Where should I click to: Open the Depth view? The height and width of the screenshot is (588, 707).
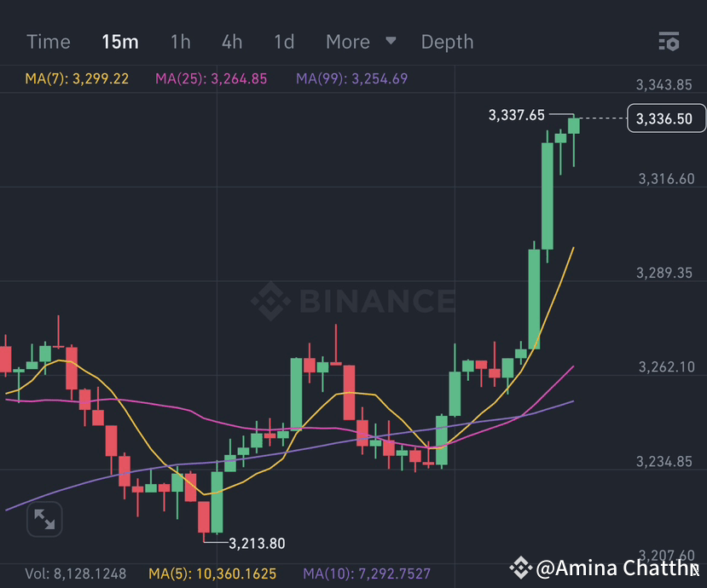click(447, 41)
